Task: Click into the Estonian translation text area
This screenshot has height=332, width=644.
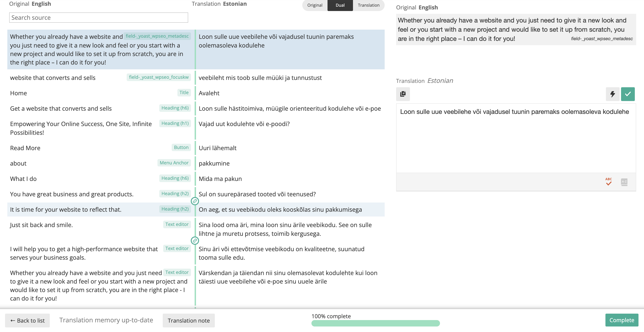Action: coord(516,138)
